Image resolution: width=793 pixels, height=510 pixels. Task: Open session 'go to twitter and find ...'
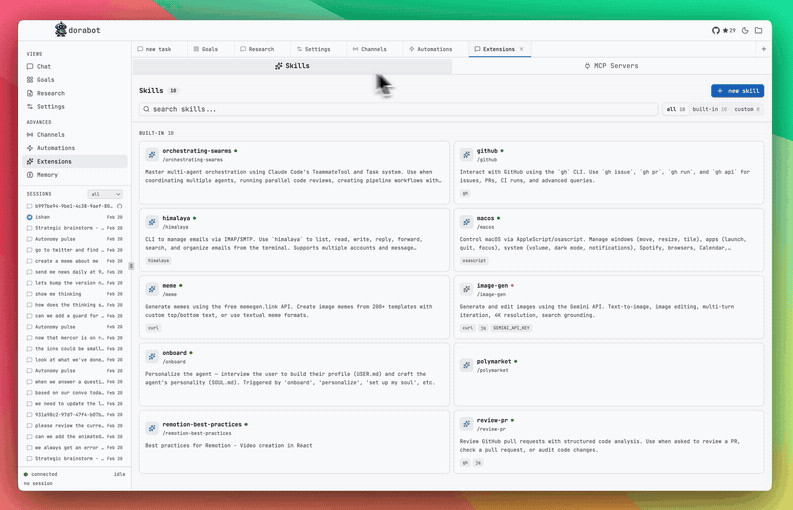click(x=75, y=250)
